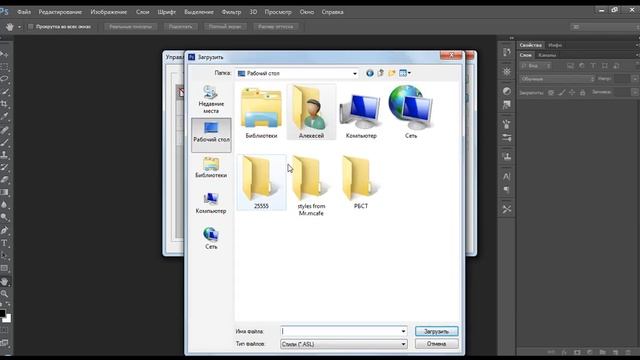This screenshot has height=360, width=640.
Task: Toggle lock image pixels brush icon
Action: [x=562, y=93]
